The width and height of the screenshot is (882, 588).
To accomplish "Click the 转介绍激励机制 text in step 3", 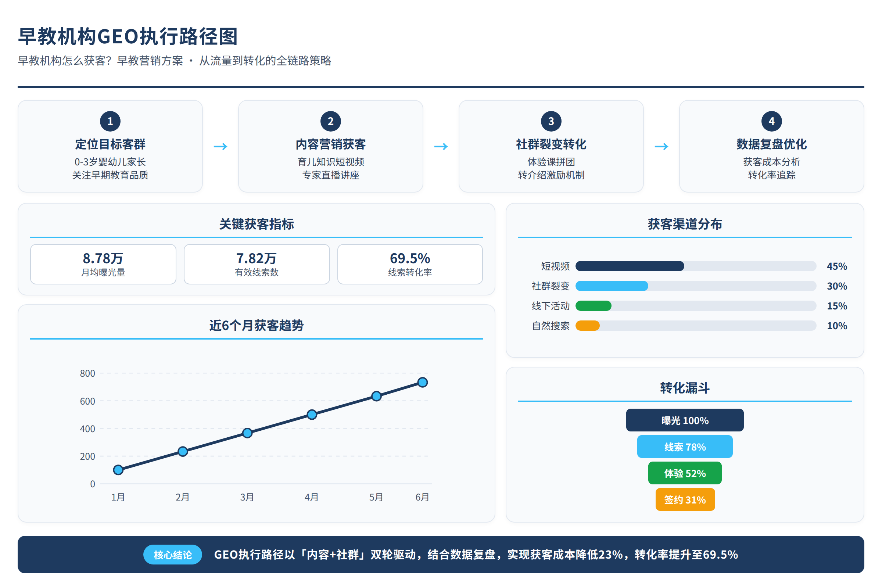I will pos(551,175).
